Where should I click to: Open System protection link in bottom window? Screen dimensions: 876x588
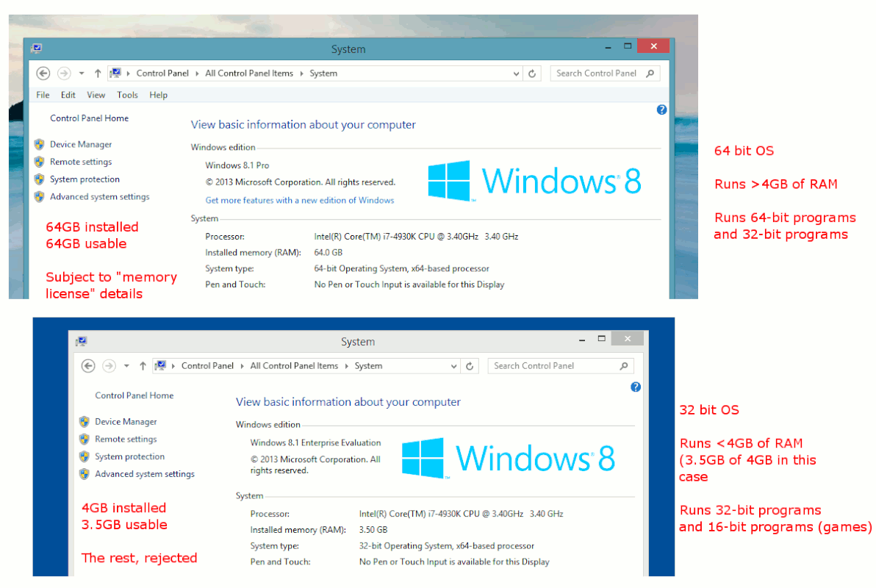129,456
